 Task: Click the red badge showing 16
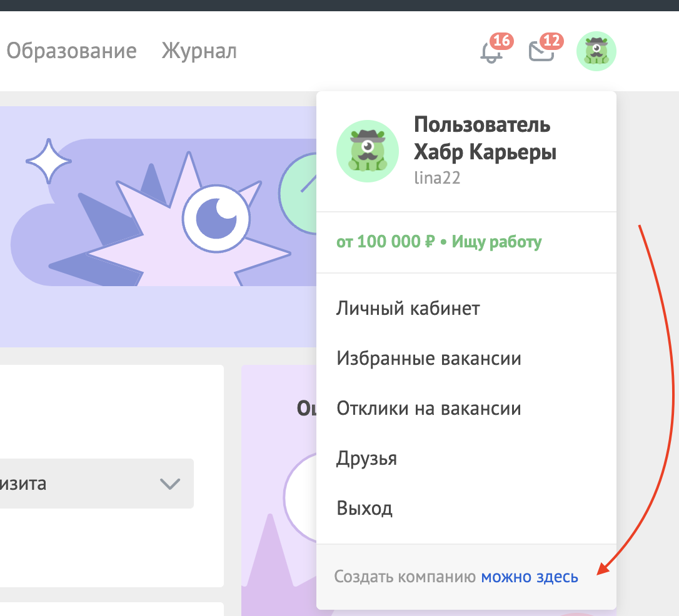[501, 41]
